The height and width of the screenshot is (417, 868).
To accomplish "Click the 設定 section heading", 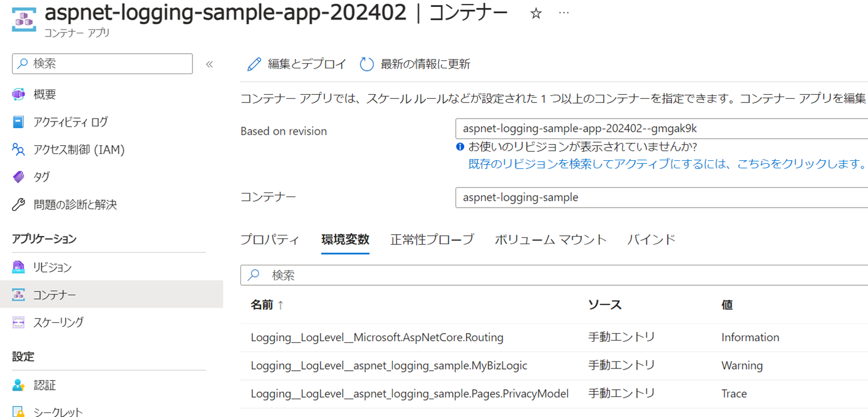I will click(x=23, y=357).
